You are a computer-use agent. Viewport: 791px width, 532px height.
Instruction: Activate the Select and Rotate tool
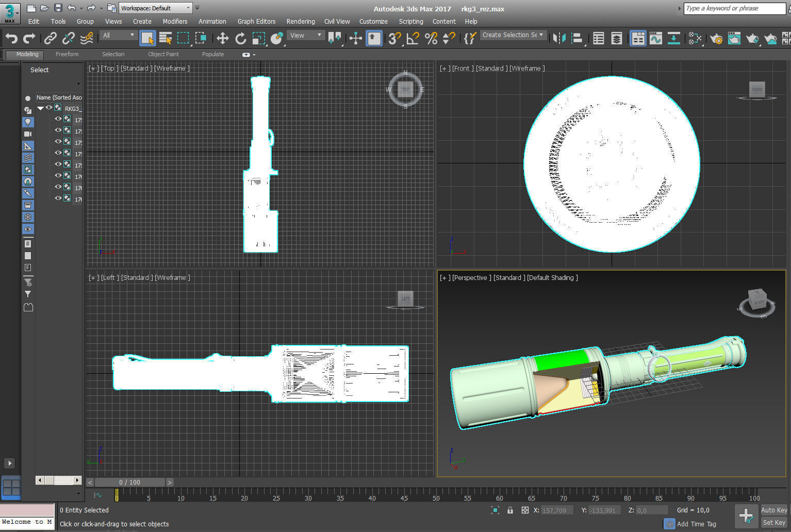[240, 38]
